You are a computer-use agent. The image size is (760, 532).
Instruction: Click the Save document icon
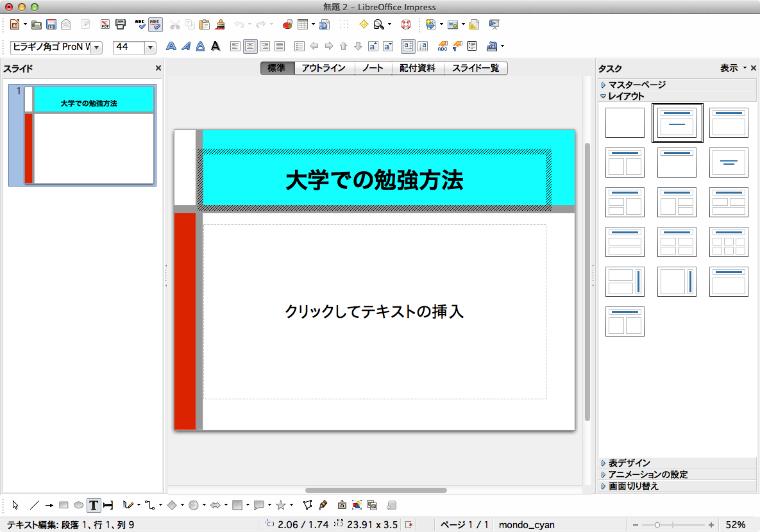(x=51, y=25)
